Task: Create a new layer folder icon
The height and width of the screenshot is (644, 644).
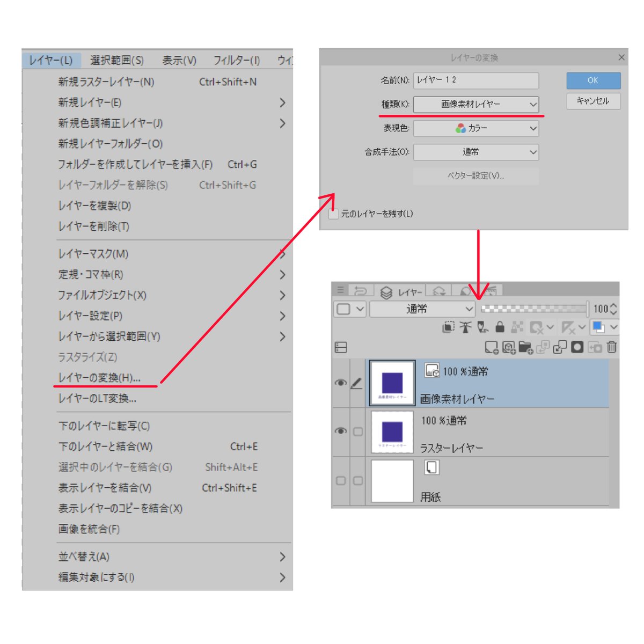Action: pyautogui.click(x=526, y=347)
